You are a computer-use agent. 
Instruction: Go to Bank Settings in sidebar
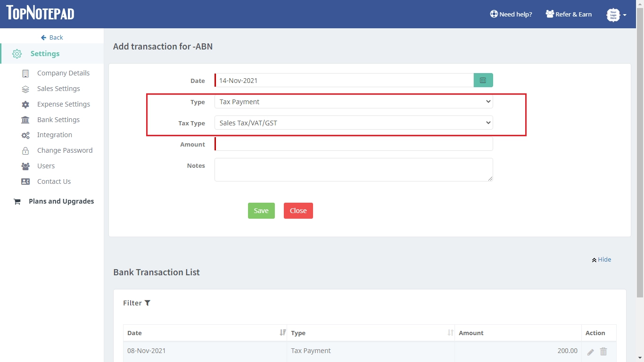[58, 120]
